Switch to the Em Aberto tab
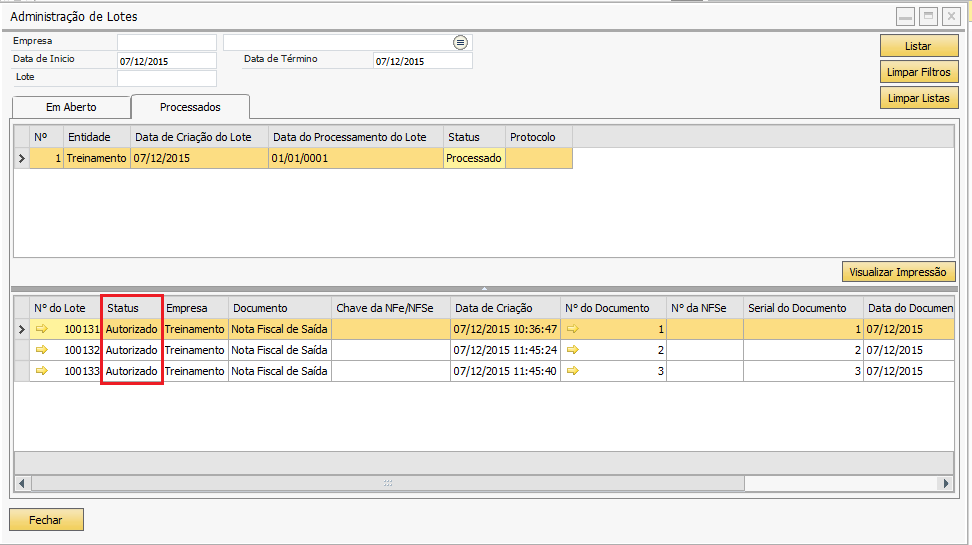This screenshot has height=545, width=972. pyautogui.click(x=71, y=107)
